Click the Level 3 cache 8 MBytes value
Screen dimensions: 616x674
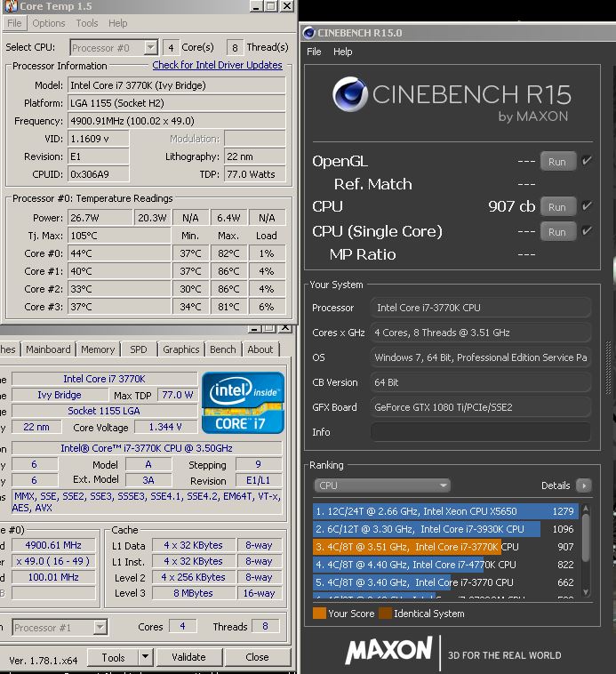point(193,593)
